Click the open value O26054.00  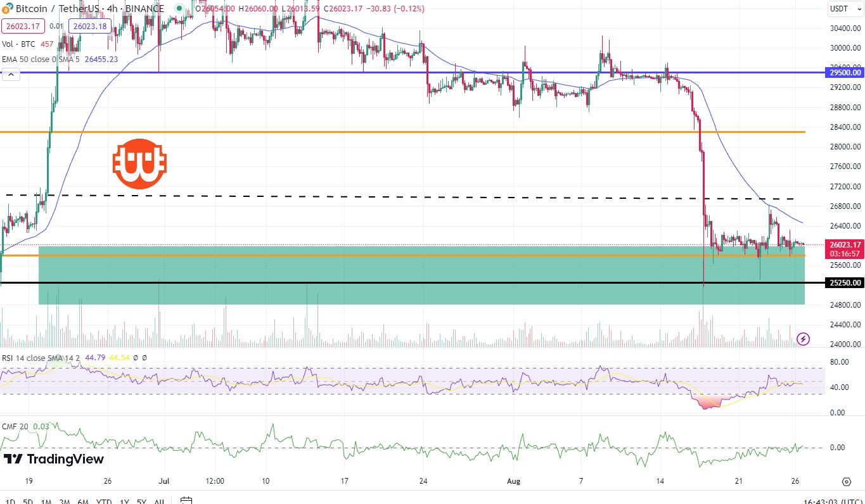tap(215, 9)
